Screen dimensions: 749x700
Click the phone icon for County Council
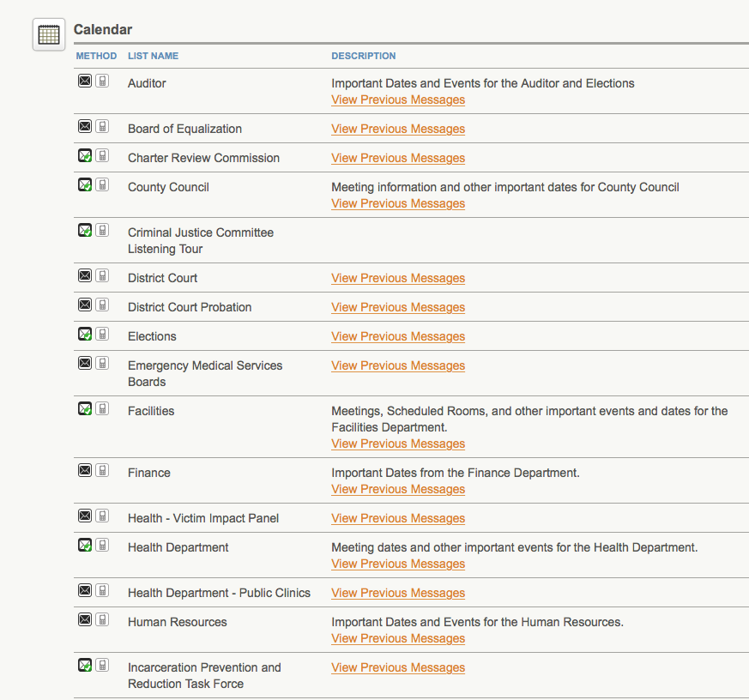coord(102,185)
